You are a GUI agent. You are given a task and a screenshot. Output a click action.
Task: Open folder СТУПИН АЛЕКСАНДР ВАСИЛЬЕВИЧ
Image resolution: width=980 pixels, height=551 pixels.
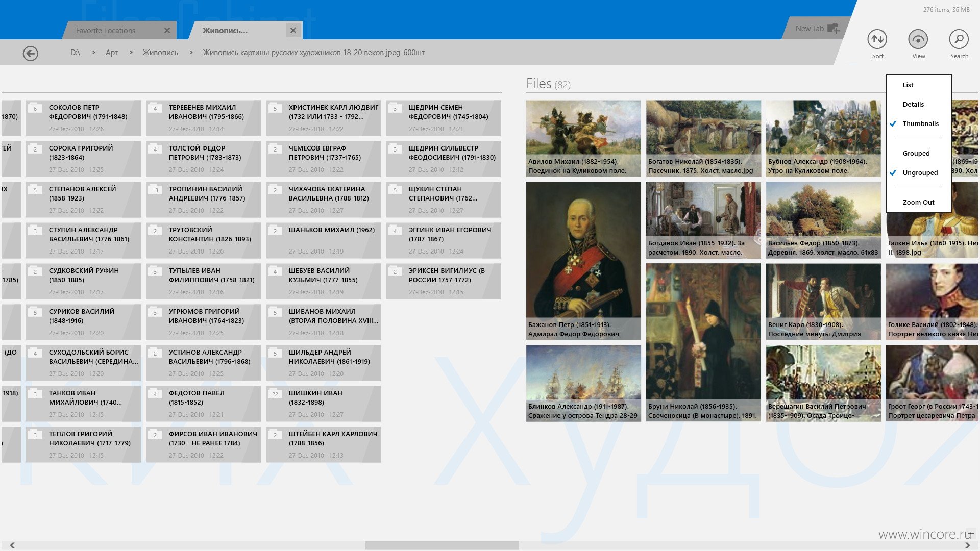[83, 240]
